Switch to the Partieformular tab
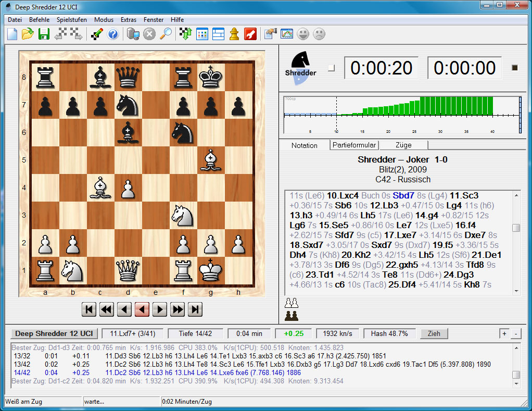 pos(354,145)
